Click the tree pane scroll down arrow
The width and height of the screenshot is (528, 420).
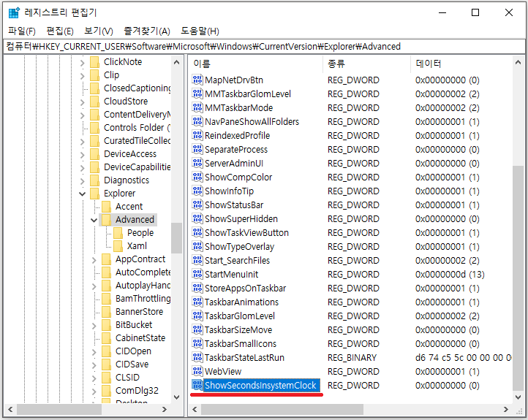[x=176, y=397]
